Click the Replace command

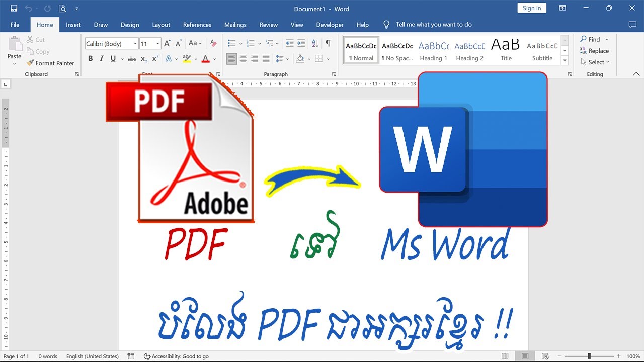pyautogui.click(x=594, y=51)
